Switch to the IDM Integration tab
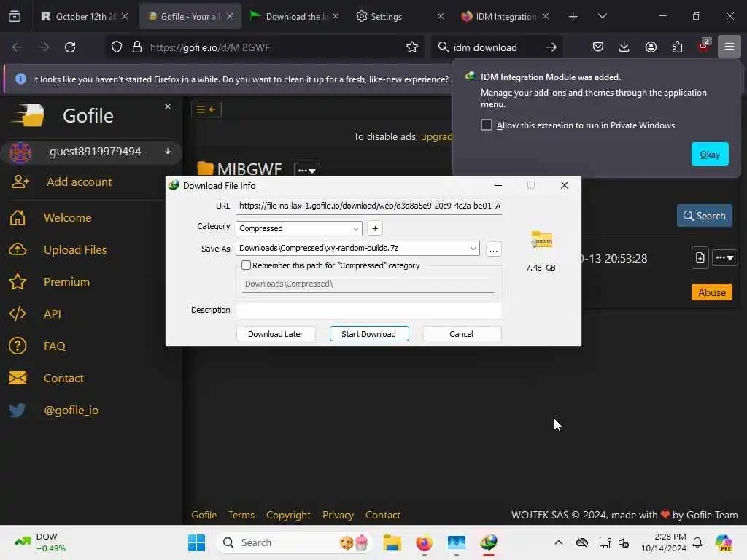747x560 pixels. point(505,17)
